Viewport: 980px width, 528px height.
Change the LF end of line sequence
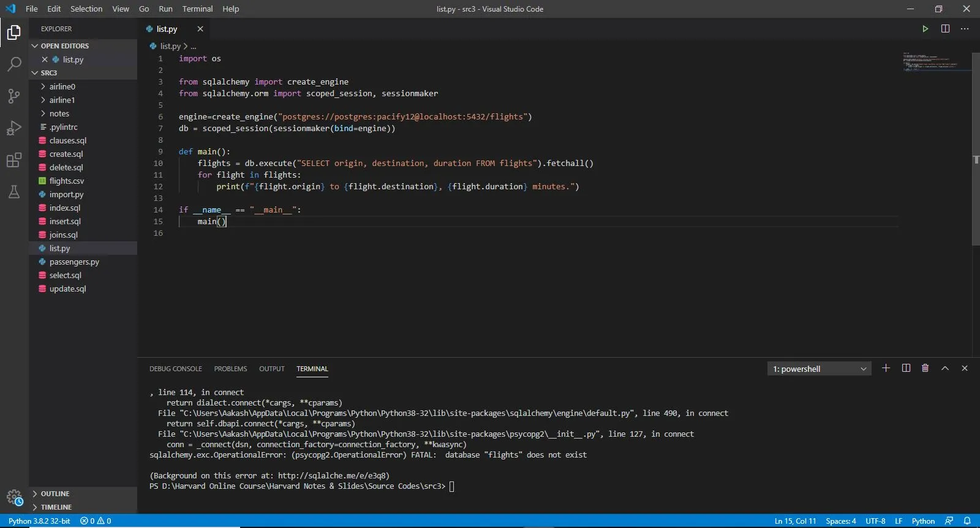(899, 521)
